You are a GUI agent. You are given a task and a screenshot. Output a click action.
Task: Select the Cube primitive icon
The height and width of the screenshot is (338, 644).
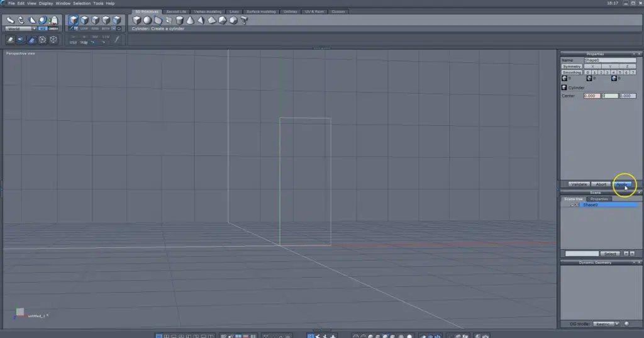pos(136,20)
